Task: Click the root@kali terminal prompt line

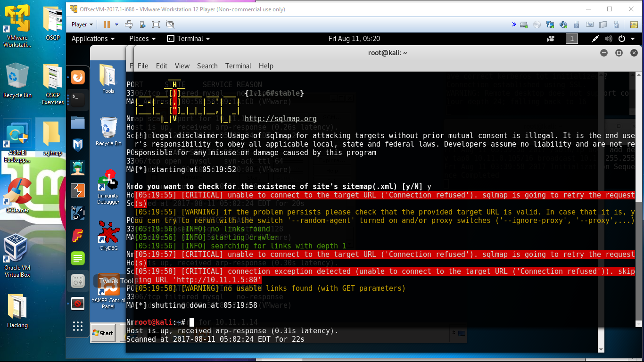Action: pyautogui.click(x=165, y=322)
